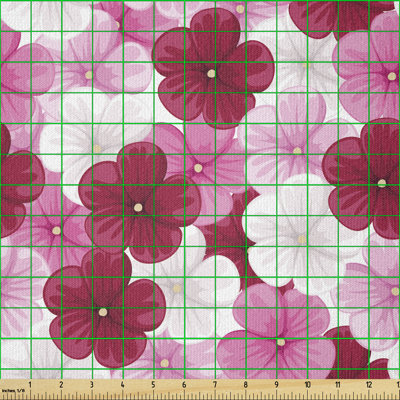This screenshot has width=400, height=400.
Task: Click the number 1 on the ruler
Action: [x=30, y=385]
